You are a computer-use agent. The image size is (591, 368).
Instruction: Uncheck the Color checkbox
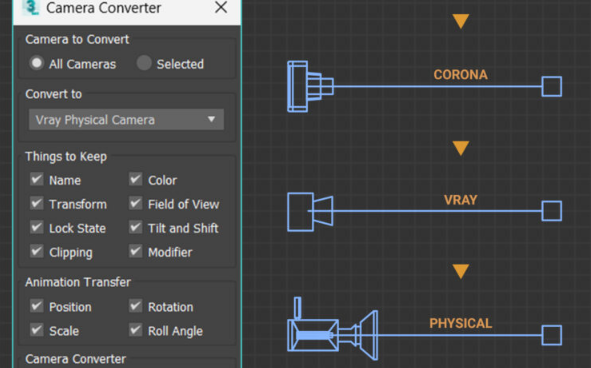pos(136,179)
